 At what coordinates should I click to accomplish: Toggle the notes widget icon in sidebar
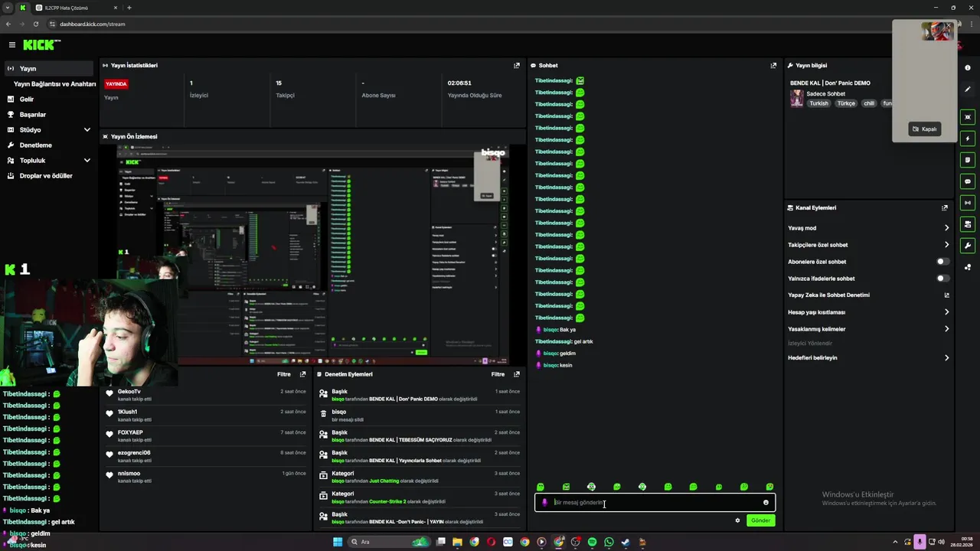[x=968, y=160]
